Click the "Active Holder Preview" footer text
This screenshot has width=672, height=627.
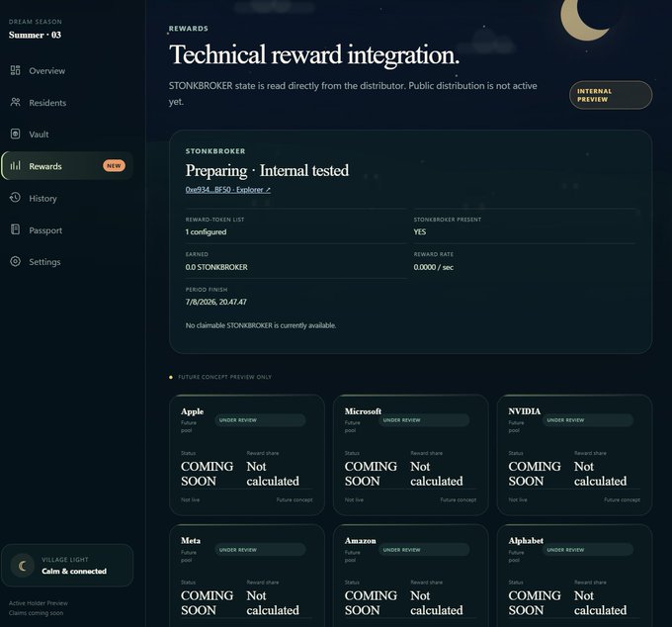point(39,603)
